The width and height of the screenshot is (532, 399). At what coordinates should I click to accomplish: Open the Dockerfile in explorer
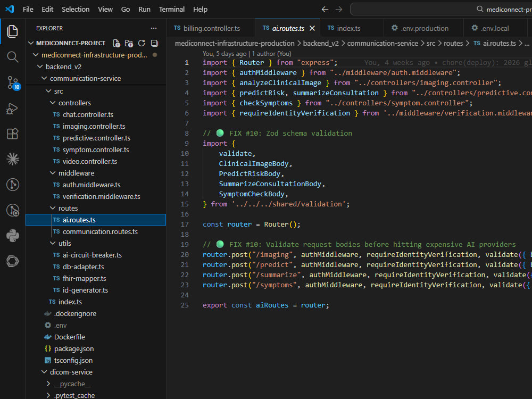(69, 337)
